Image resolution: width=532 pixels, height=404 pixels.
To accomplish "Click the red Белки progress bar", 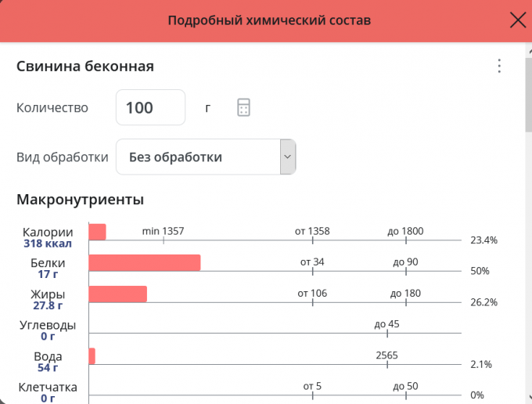I will (x=145, y=263).
